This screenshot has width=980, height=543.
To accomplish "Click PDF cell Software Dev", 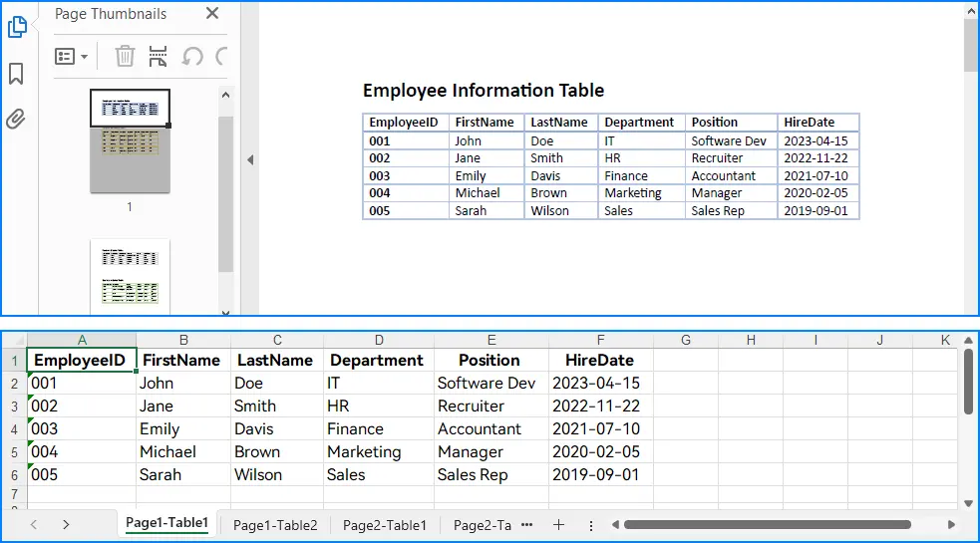I will tap(729, 140).
